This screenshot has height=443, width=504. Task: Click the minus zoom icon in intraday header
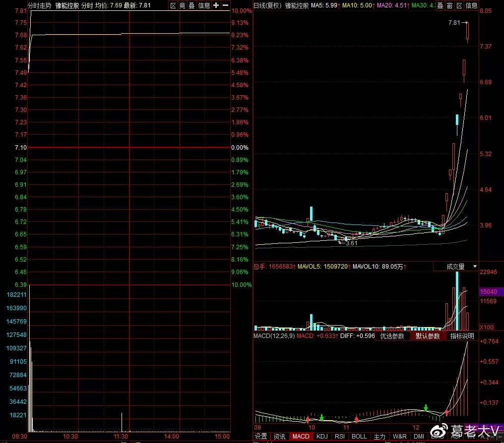[x=226, y=5]
